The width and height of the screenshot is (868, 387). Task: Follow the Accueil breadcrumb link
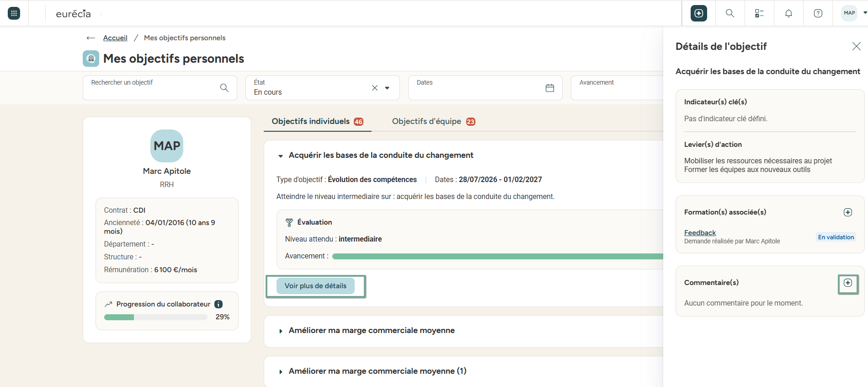115,38
